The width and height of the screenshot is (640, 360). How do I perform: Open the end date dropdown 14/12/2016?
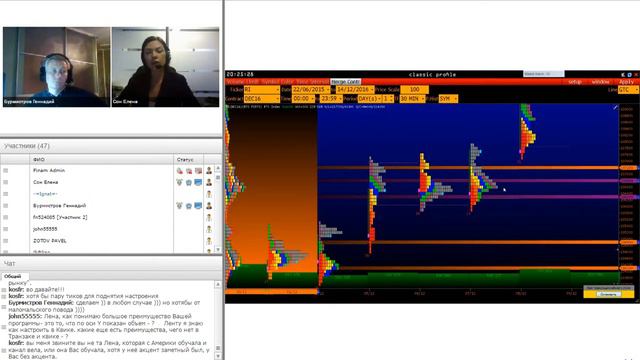click(x=355, y=89)
